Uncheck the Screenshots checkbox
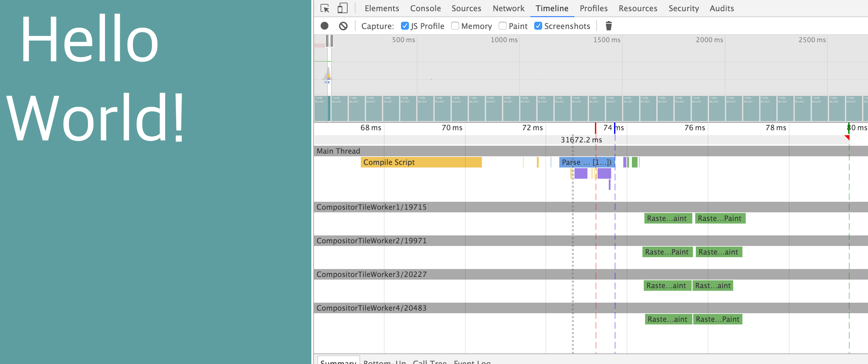This screenshot has width=868, height=364. point(538,26)
